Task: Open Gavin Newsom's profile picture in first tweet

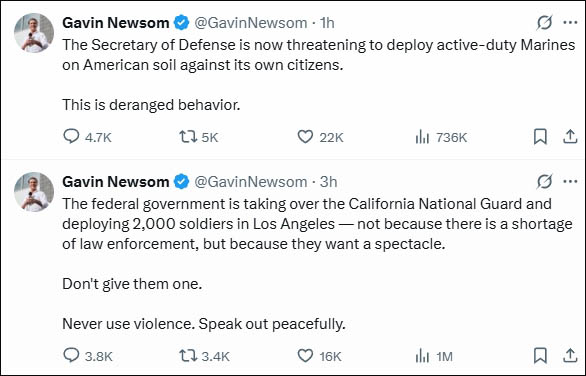Action: (x=34, y=33)
